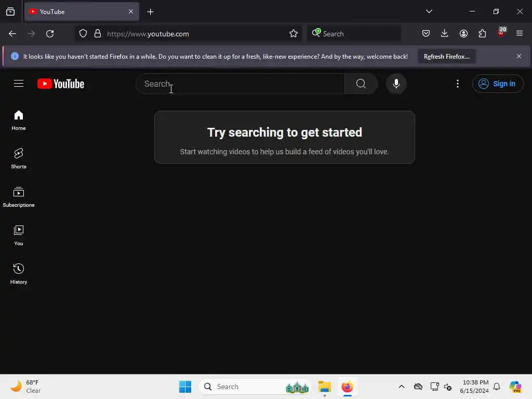Screen dimensions: 532x399
Task: Click the YouTube logo
Action: tap(61, 84)
